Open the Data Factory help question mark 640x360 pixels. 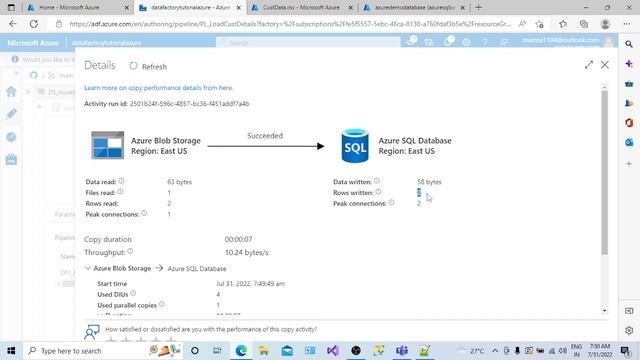point(484,42)
